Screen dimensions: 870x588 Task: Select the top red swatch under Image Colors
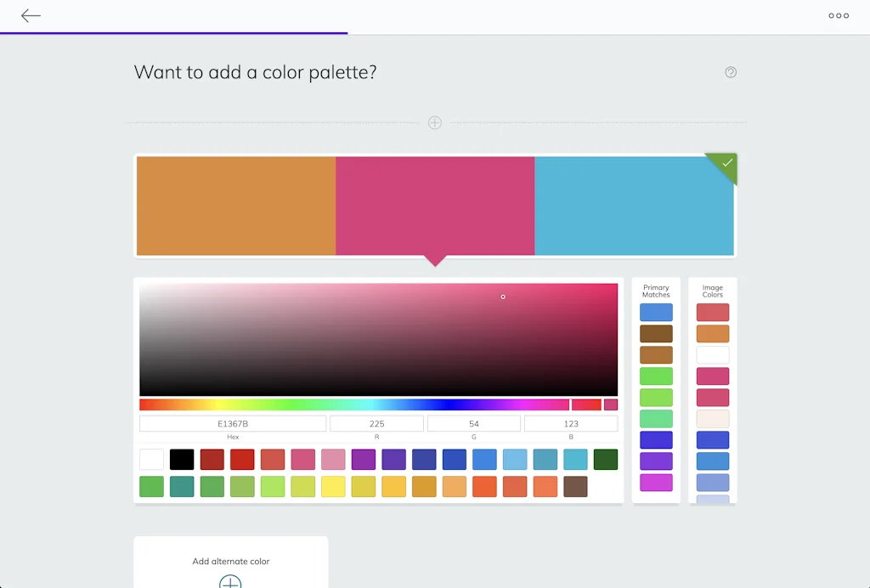point(712,312)
